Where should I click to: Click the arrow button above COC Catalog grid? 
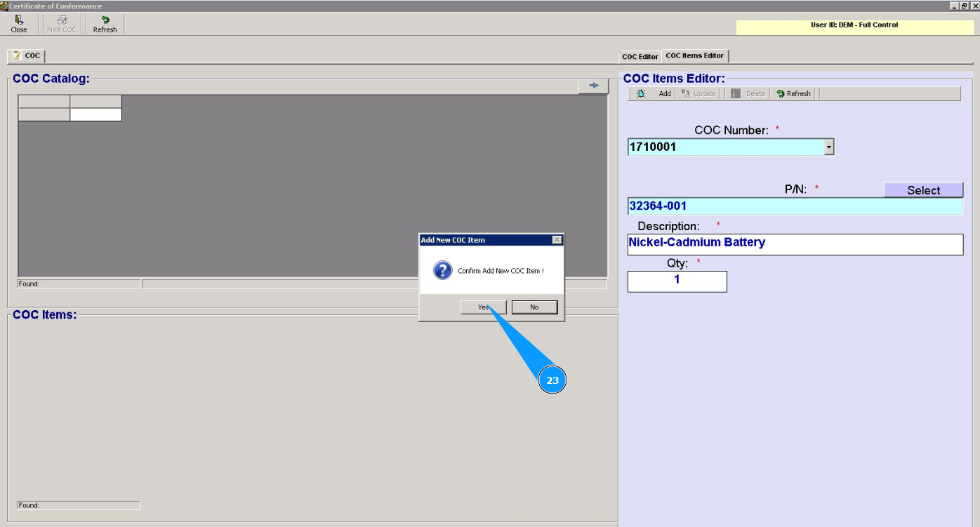point(594,86)
